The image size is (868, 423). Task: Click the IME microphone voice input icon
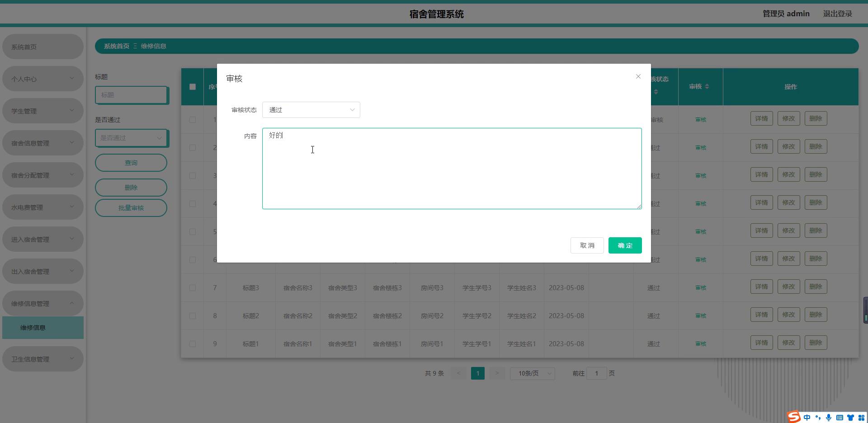point(829,418)
